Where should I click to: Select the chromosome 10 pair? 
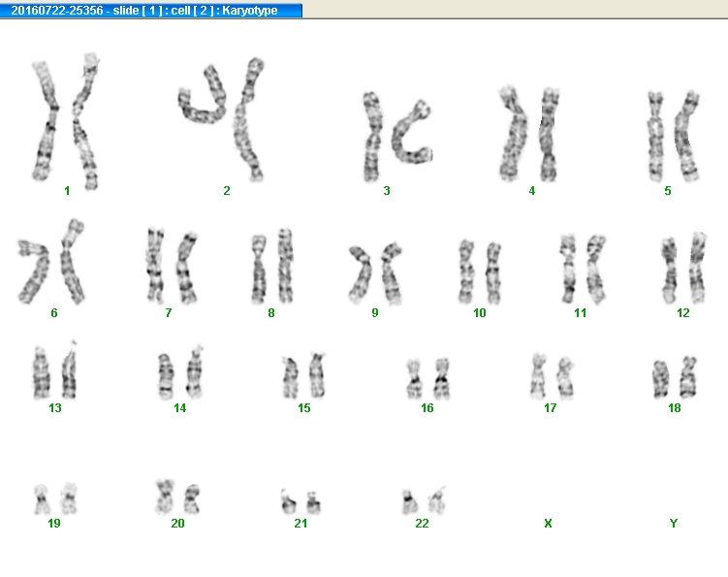480,272
